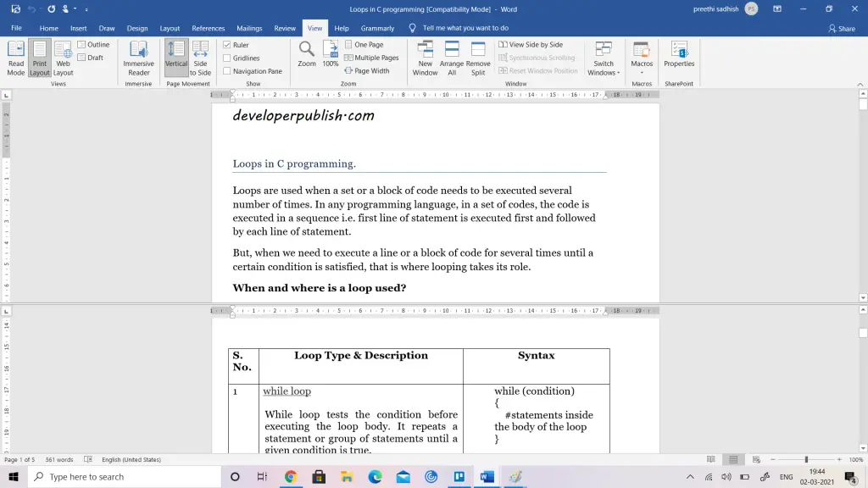The image size is (868, 488).
Task: Click the Windows search box
Action: [125, 476]
